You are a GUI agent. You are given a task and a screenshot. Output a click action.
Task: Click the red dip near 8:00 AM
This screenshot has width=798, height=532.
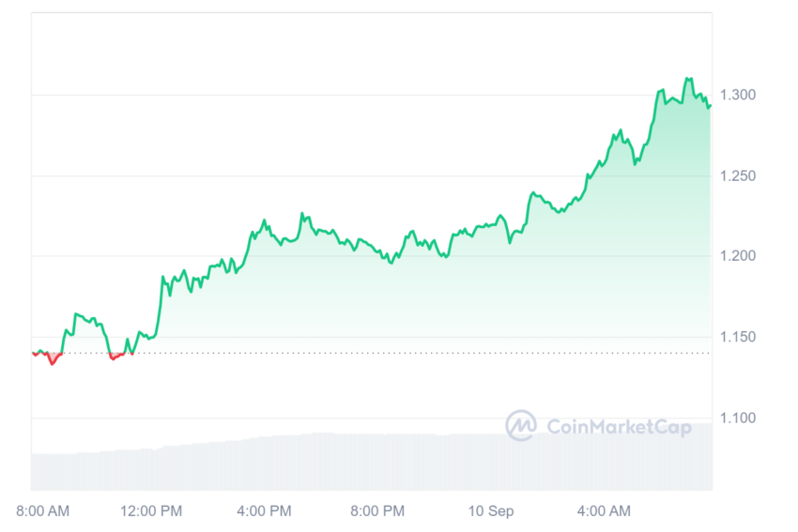pos(52,359)
